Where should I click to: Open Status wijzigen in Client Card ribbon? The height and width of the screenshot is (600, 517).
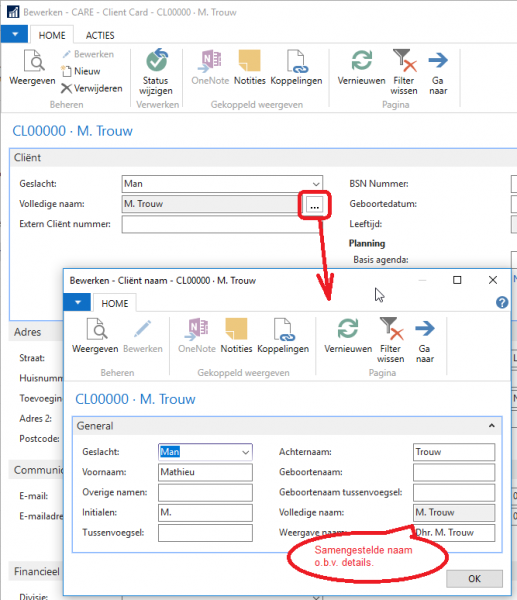click(156, 72)
